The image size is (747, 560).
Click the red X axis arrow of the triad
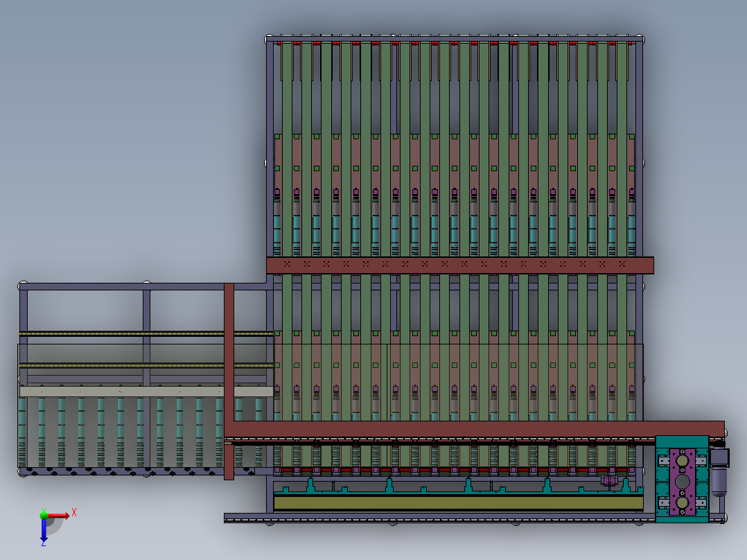tap(59, 516)
